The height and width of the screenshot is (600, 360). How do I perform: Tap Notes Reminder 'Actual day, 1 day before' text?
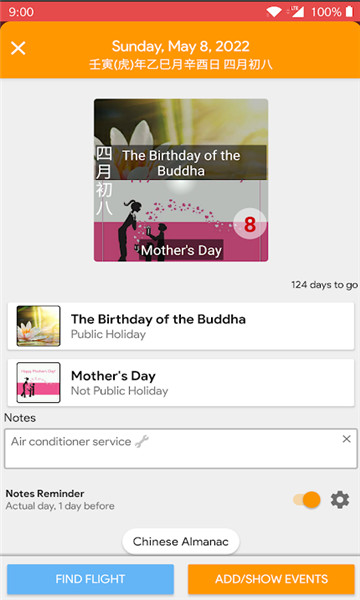60,506
